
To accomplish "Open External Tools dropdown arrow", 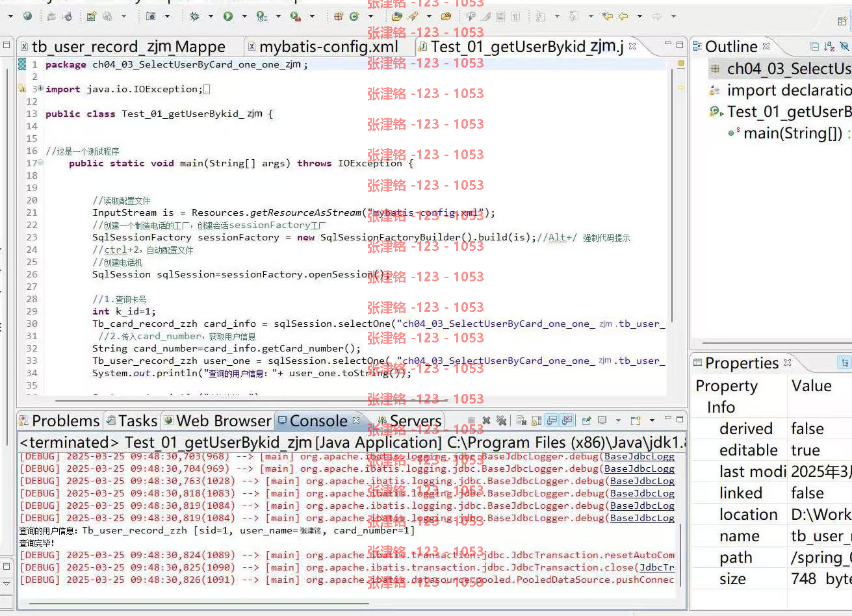I will coord(312,16).
